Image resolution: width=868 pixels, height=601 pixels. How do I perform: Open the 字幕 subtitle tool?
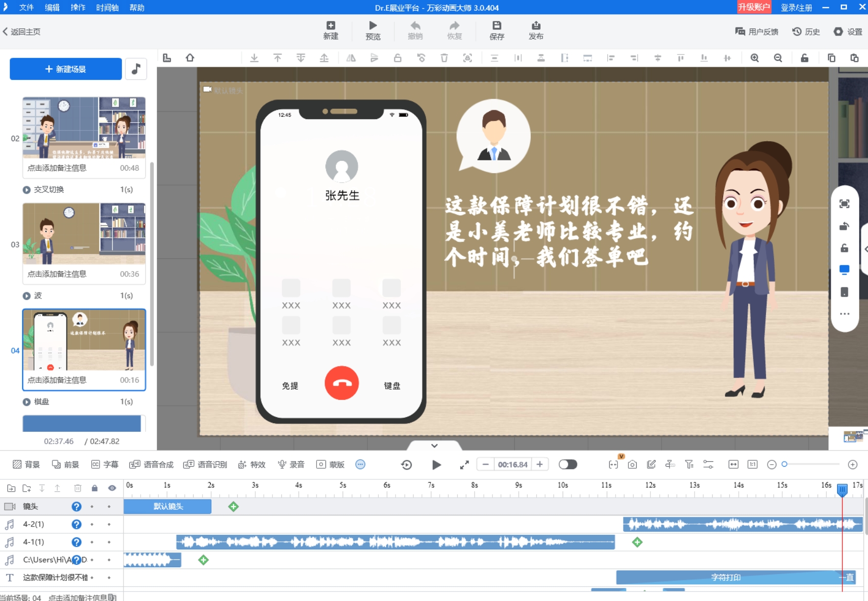pyautogui.click(x=105, y=464)
